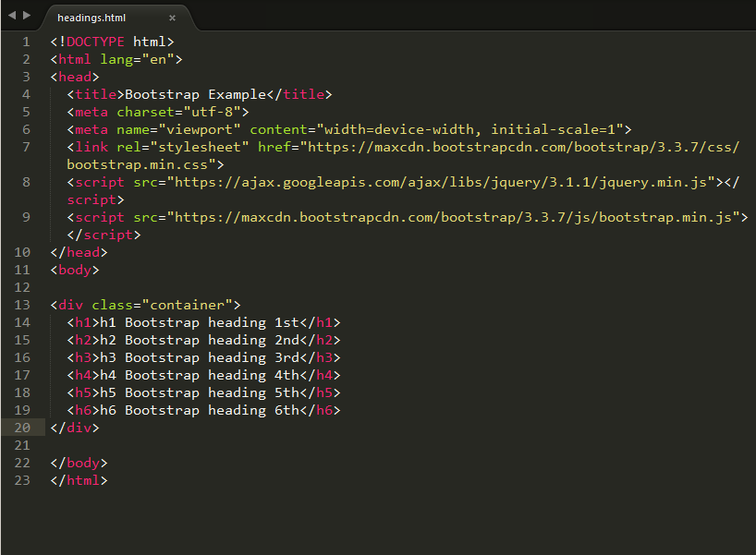Close the headings.html tab
756x555 pixels.
click(172, 18)
